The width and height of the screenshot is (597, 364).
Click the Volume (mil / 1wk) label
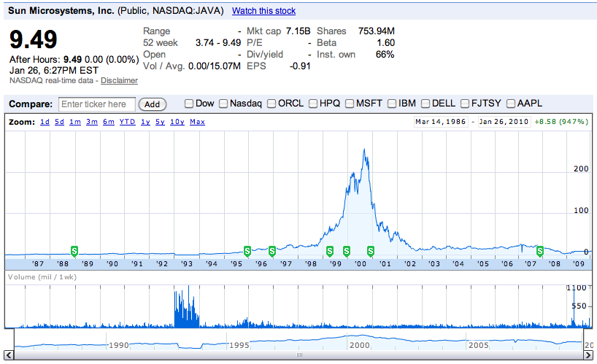pos(42,277)
